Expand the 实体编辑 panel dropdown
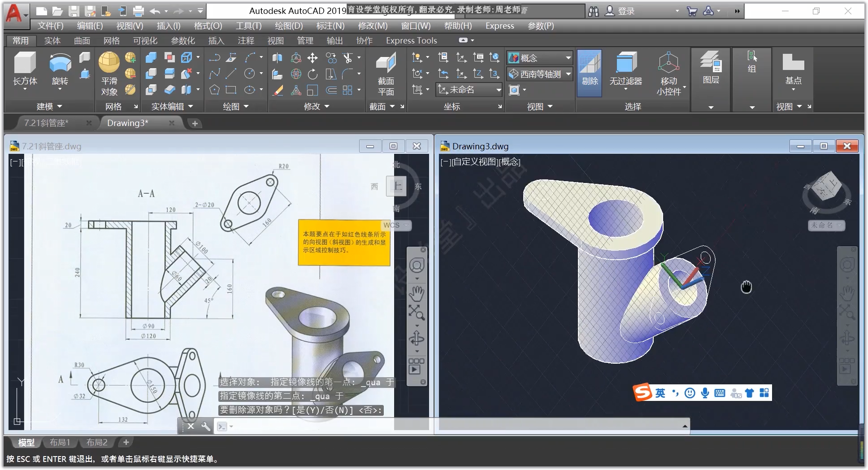The height and width of the screenshot is (470, 868). [x=172, y=106]
